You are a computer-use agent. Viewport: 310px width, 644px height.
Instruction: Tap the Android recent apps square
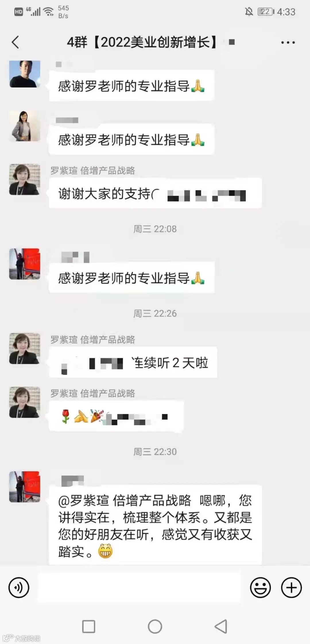[89, 626]
